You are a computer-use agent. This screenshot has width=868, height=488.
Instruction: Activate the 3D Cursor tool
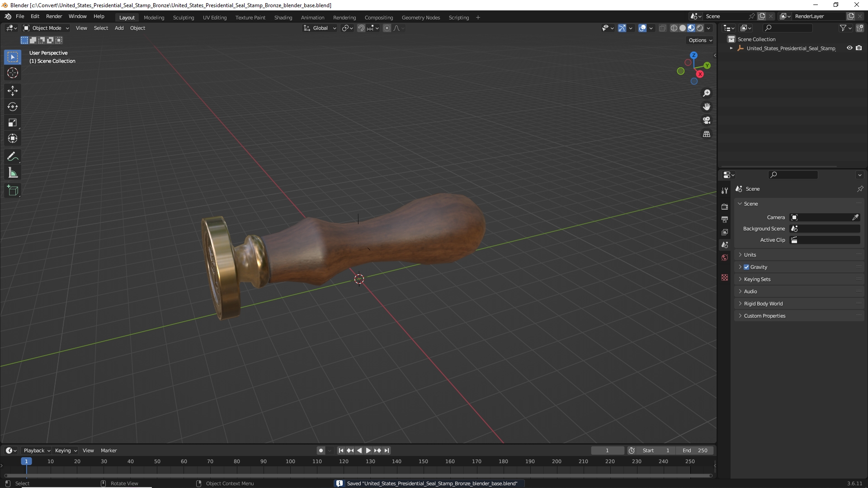click(x=13, y=73)
